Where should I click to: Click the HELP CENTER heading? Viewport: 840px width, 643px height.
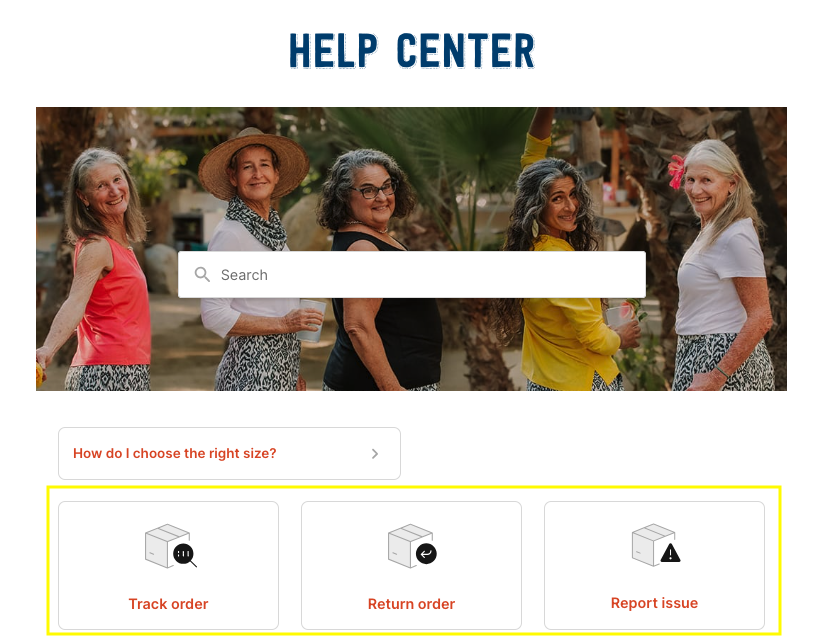pyautogui.click(x=412, y=51)
